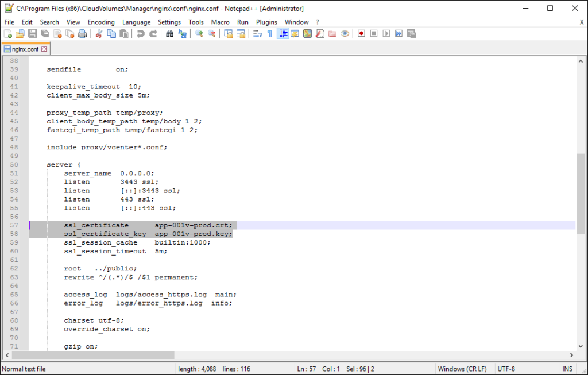
Task: Click the Zoom In magnifier icon
Action: pos(199,34)
